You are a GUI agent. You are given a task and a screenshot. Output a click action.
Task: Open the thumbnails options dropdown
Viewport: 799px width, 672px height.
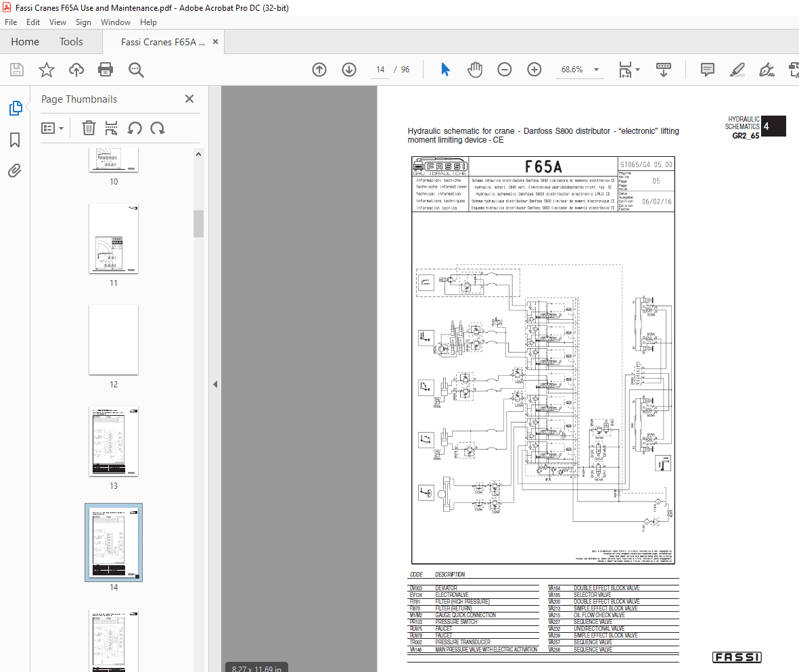(x=52, y=128)
